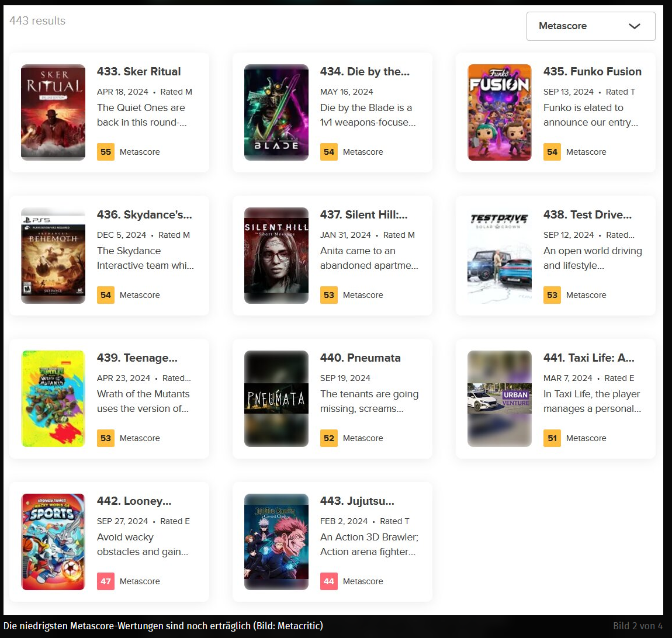Image resolution: width=672 pixels, height=638 pixels.
Task: Select Funko Fusion's 54 Metascore badge
Action: 552,152
